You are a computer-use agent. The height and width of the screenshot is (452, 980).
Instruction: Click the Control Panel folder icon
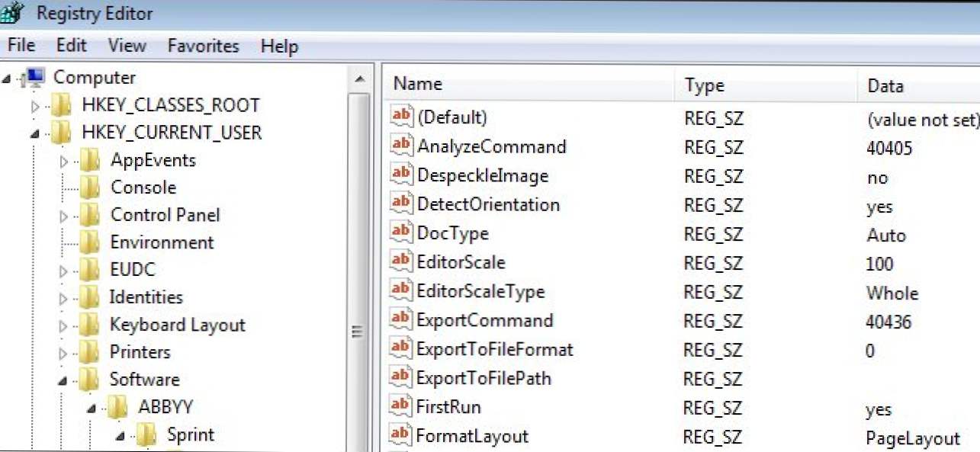pos(90,215)
